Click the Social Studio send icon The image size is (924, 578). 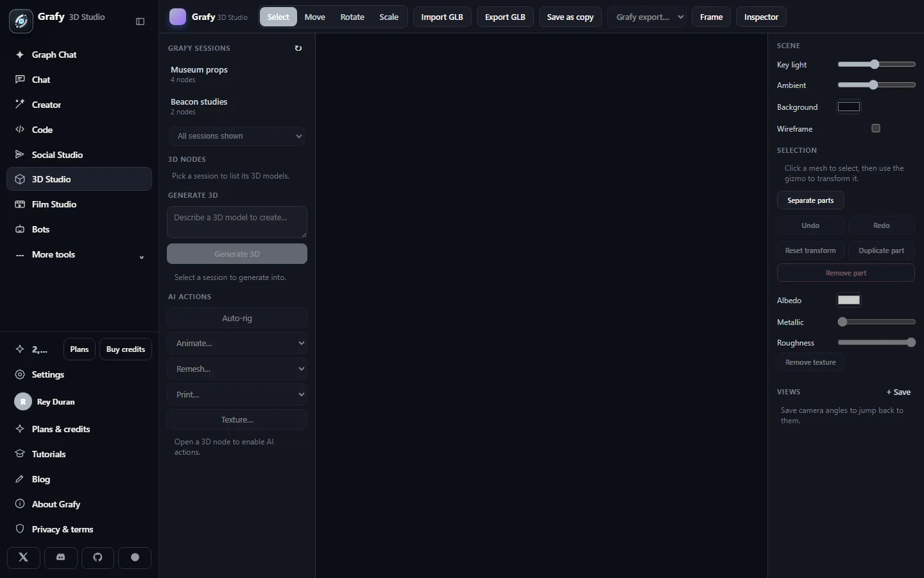click(x=20, y=155)
